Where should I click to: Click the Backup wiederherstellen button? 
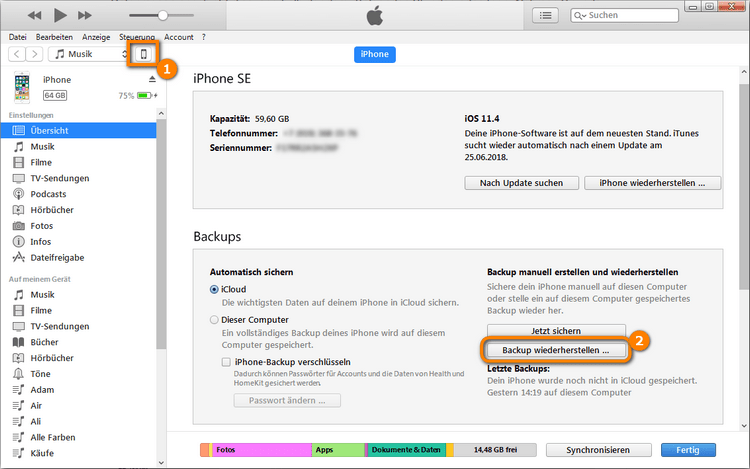tap(556, 350)
